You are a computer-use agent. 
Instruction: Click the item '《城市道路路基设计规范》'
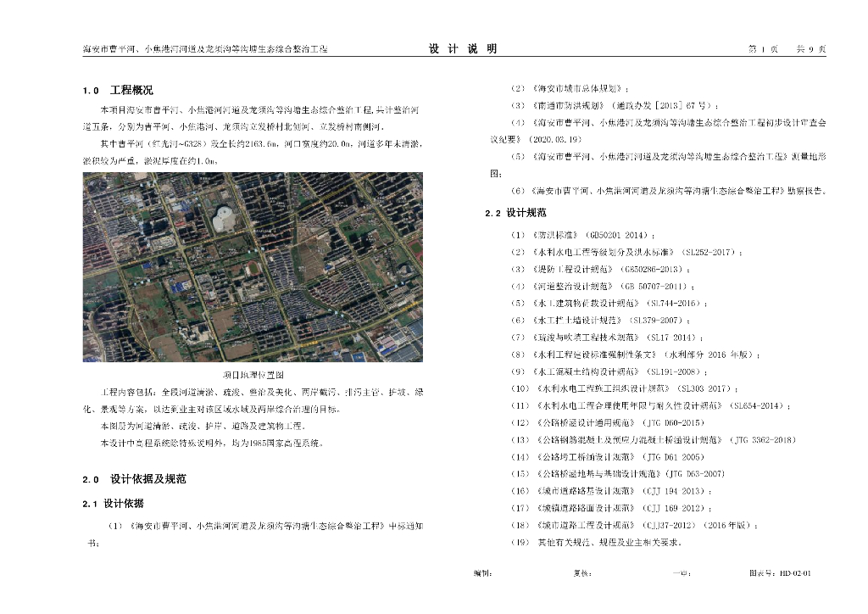click(587, 491)
